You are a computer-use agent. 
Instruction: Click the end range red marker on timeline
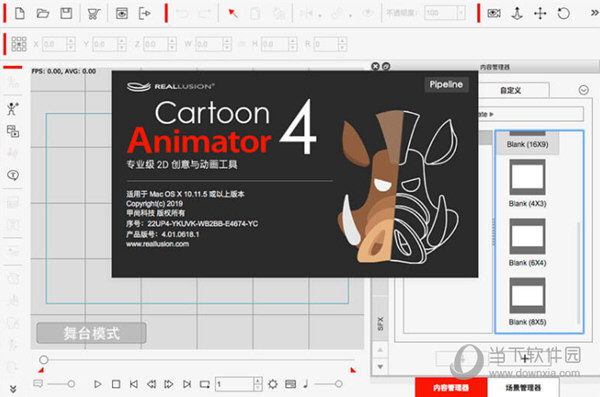coord(353,370)
